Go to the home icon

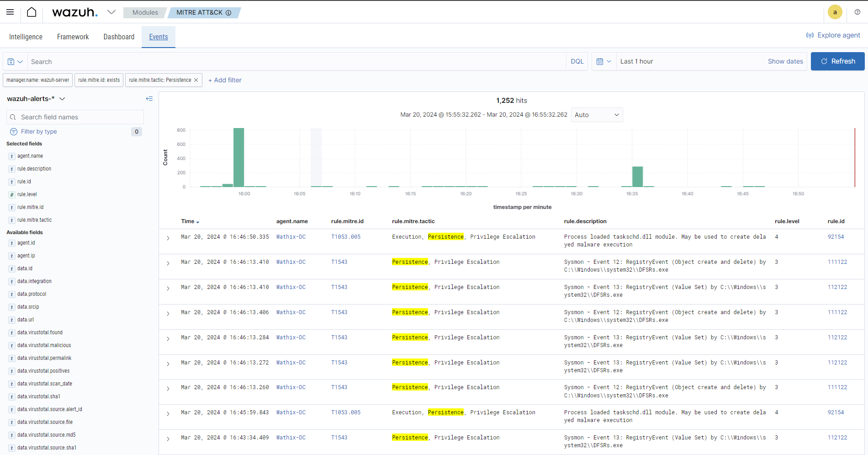click(32, 12)
